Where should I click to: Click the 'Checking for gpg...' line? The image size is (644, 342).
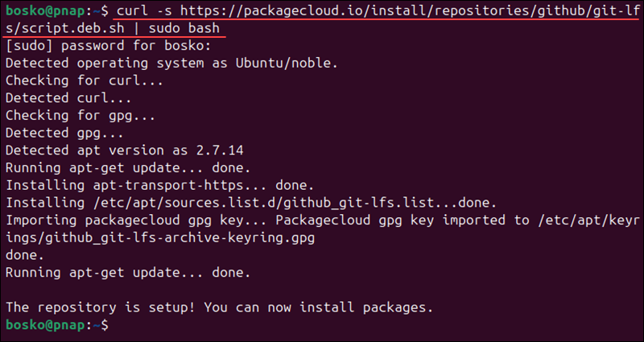[x=80, y=116]
